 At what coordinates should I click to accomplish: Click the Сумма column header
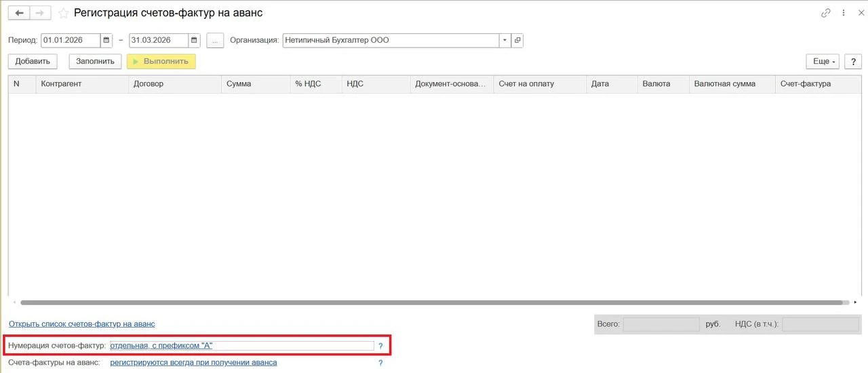[x=256, y=84]
